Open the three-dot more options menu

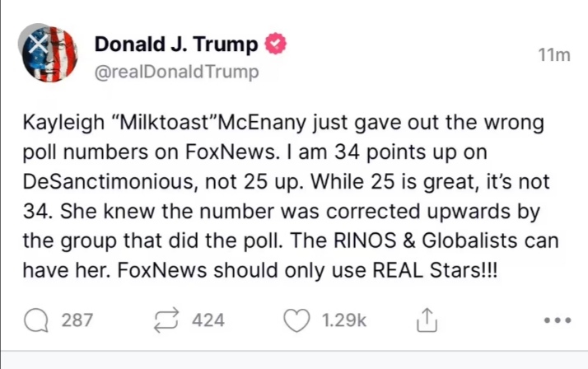(x=558, y=320)
